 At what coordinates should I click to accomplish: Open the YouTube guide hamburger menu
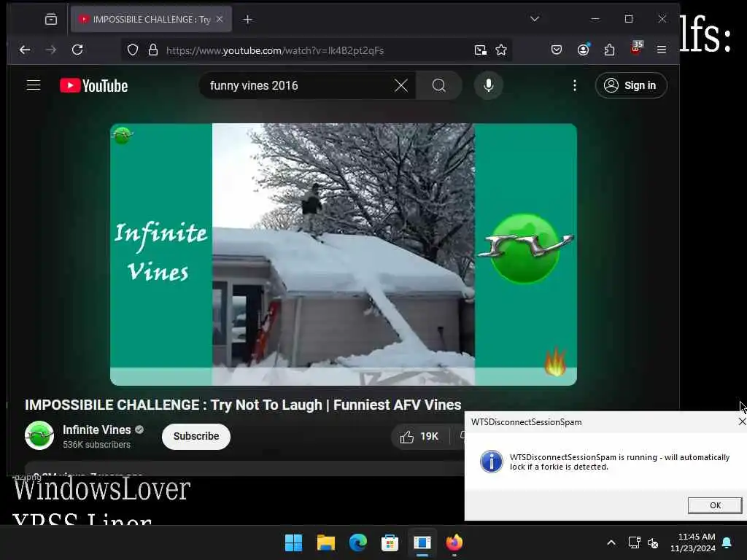tap(34, 85)
